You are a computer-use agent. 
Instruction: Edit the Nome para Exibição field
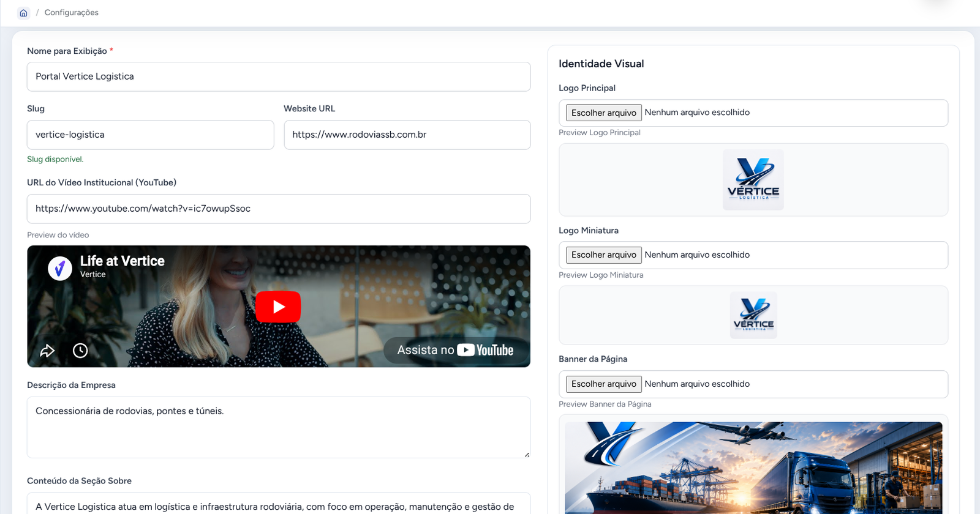pyautogui.click(x=279, y=76)
